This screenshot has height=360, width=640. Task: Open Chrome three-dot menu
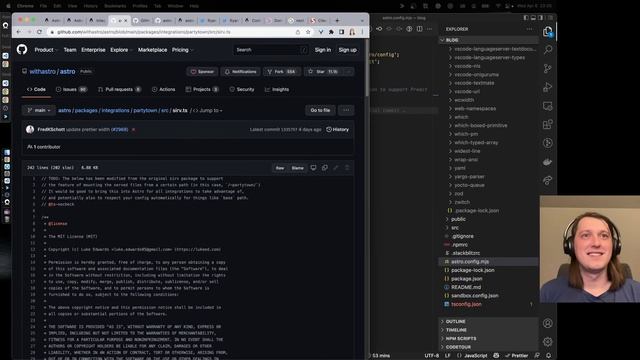coord(362,32)
